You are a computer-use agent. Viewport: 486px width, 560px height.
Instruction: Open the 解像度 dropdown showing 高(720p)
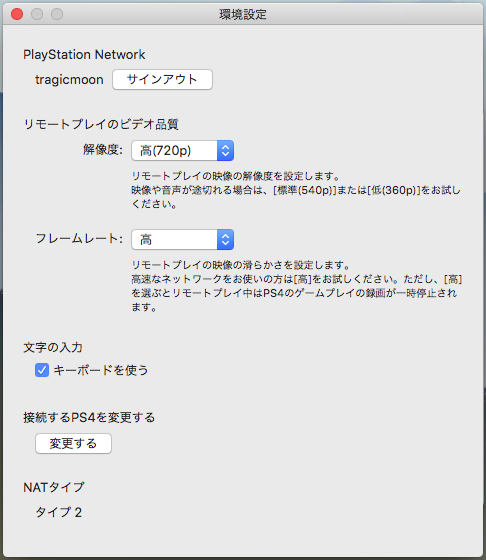click(x=182, y=150)
